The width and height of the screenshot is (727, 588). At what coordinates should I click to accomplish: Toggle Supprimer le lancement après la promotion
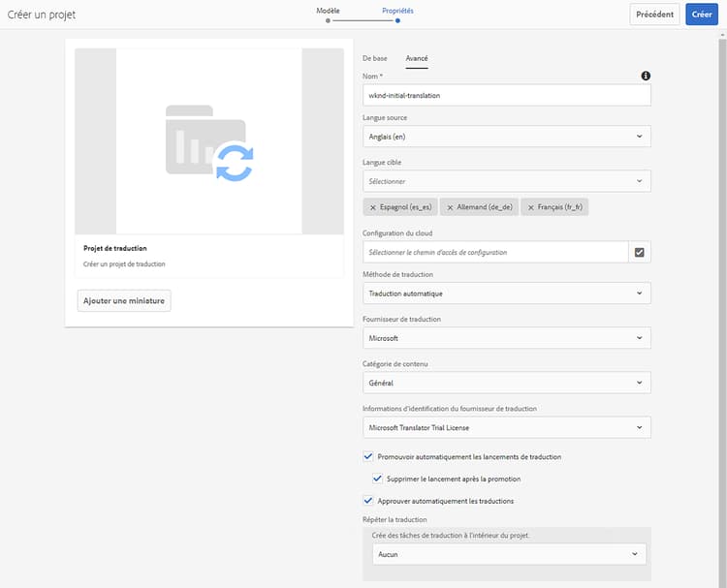[377, 479]
